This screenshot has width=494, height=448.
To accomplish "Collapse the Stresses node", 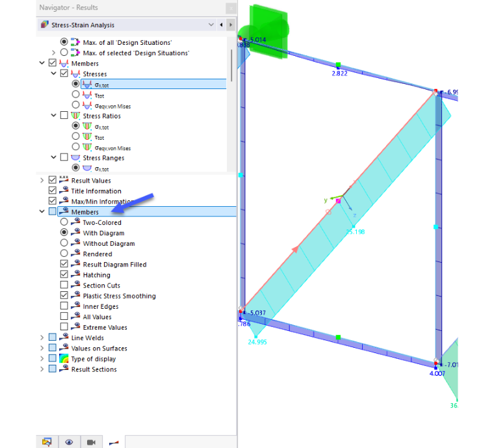I will (x=53, y=73).
